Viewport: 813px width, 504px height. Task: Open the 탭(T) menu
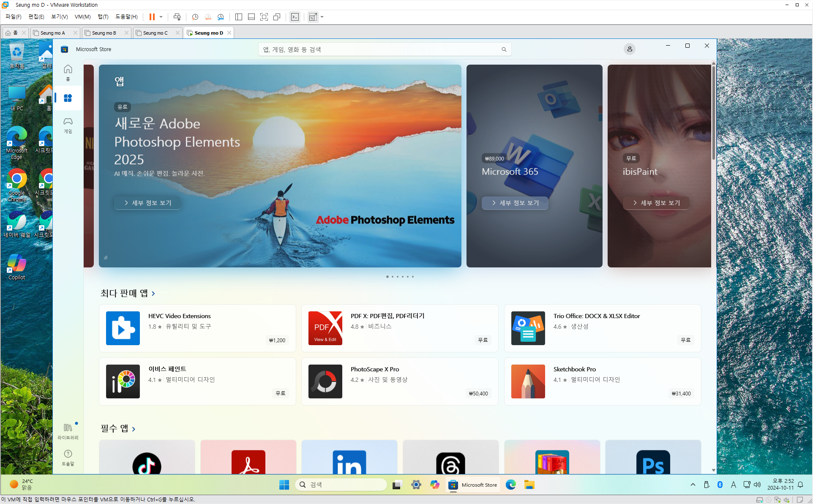tap(103, 17)
